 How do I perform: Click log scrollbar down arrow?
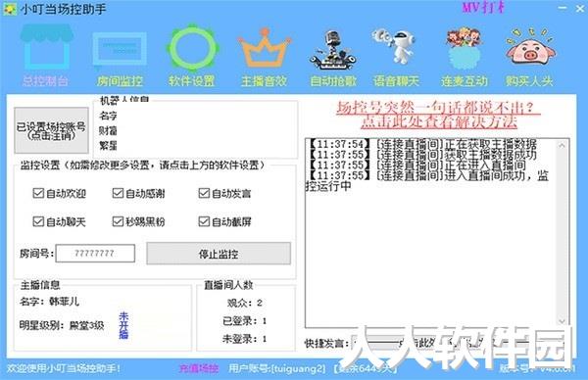point(562,321)
